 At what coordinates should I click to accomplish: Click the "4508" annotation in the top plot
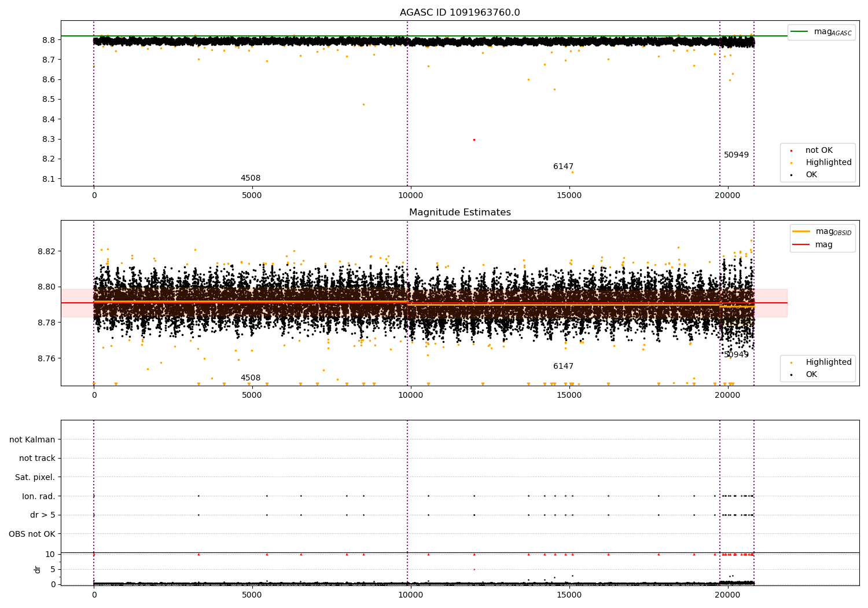(251, 178)
